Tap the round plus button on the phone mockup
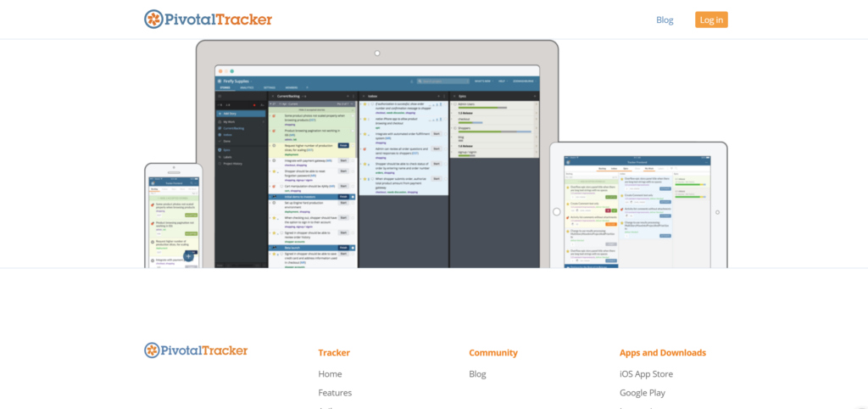Image resolution: width=868 pixels, height=409 pixels. point(188,256)
